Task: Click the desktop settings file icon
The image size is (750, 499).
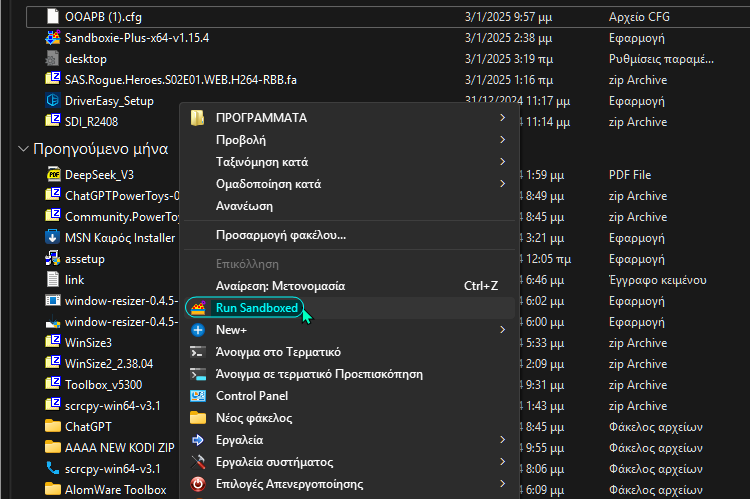Action: pos(53,58)
